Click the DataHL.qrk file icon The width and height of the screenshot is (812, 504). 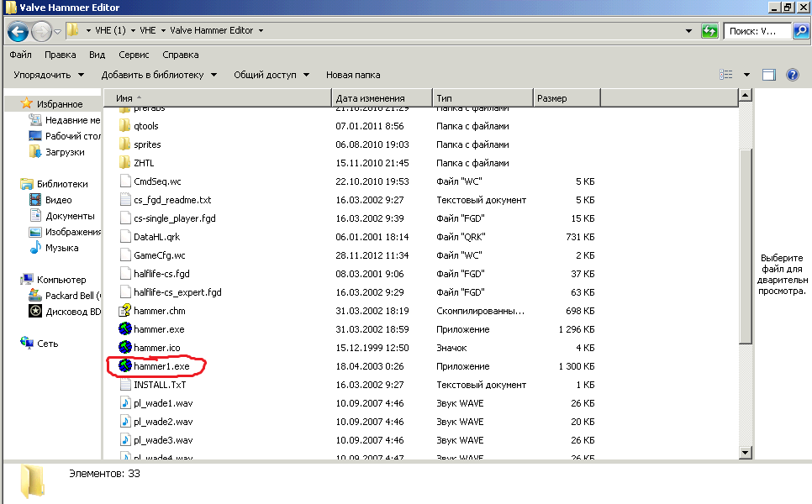(x=124, y=237)
